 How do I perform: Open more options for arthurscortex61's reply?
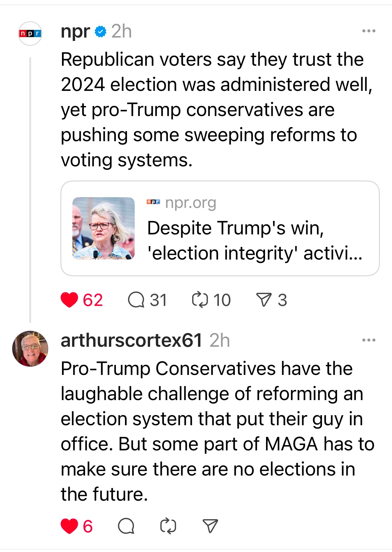(x=369, y=340)
